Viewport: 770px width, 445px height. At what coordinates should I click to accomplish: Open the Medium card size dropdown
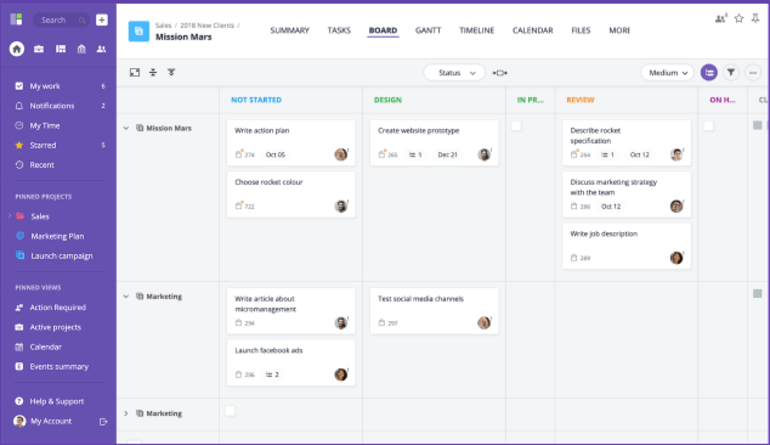[667, 73]
